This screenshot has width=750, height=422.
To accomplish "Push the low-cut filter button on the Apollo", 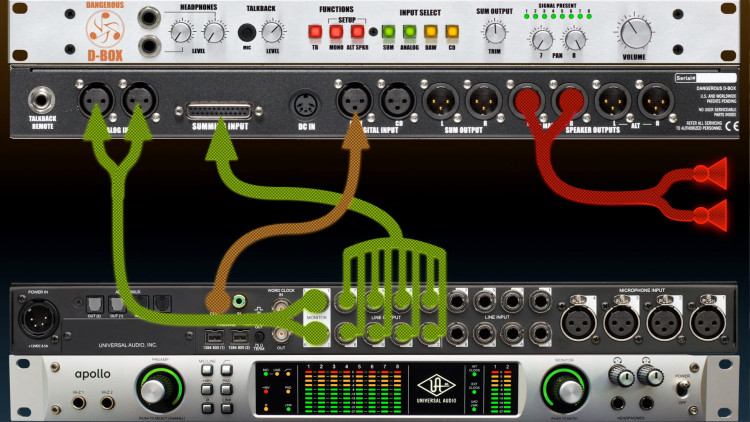I will coord(226,370).
